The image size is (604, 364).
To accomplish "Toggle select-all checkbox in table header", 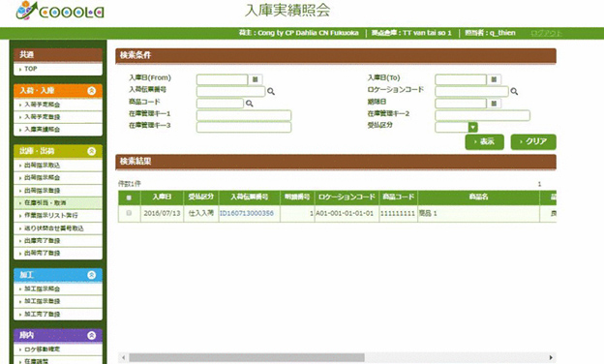I will click(x=129, y=197).
